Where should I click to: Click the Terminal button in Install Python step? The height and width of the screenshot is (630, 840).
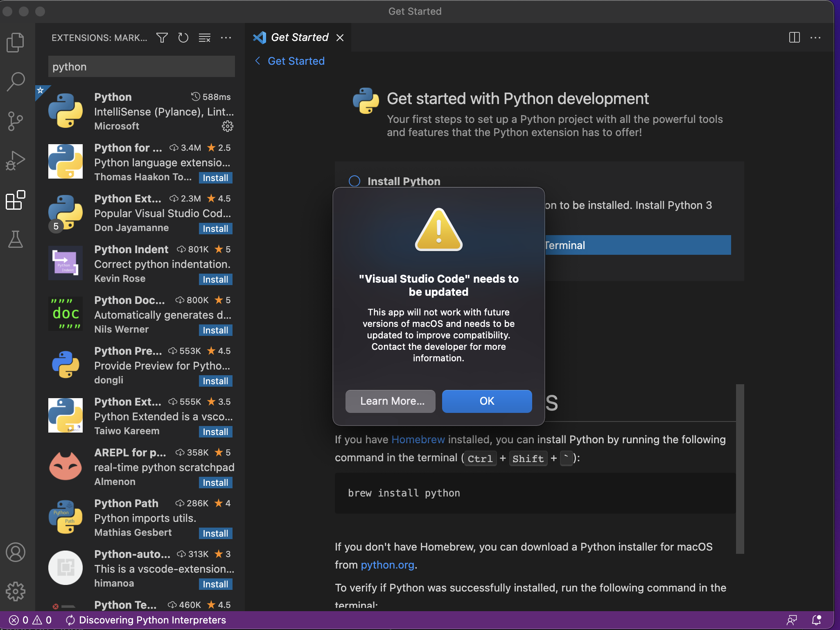click(638, 245)
